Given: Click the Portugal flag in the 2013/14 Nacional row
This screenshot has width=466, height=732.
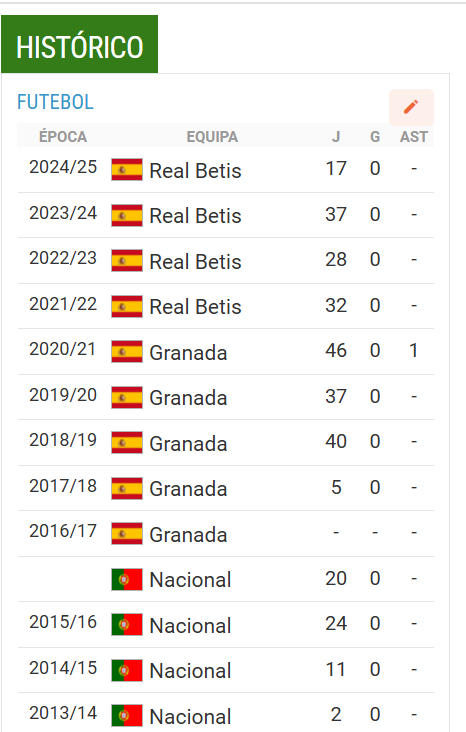Looking at the screenshot, I should coord(127,716).
